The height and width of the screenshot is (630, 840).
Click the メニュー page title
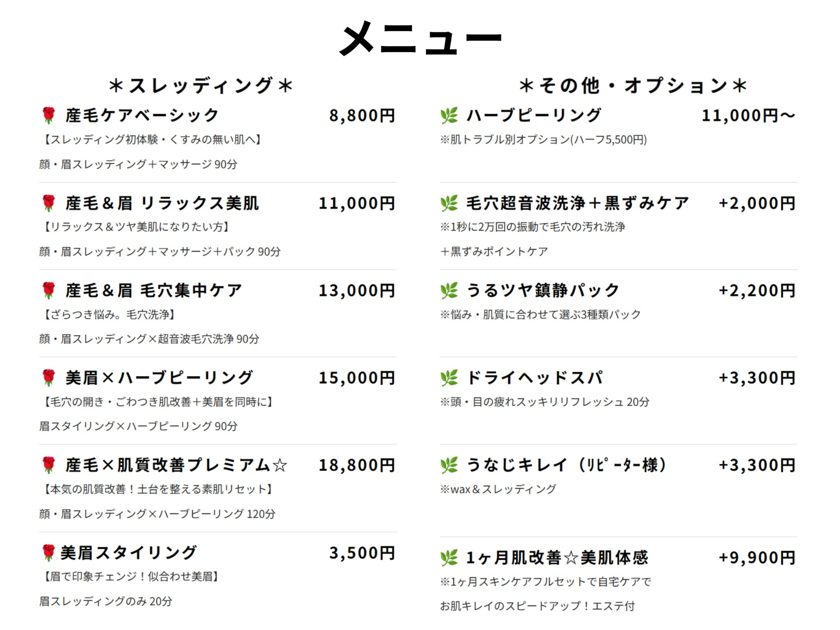pyautogui.click(x=420, y=38)
